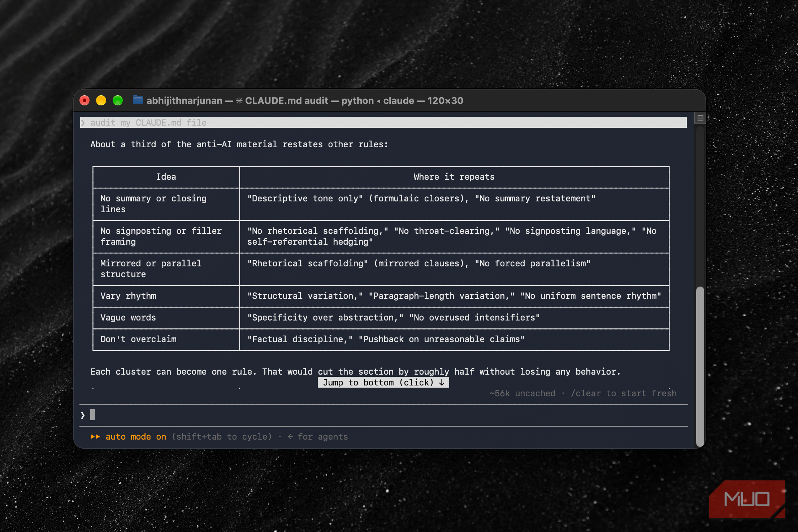The height and width of the screenshot is (532, 798).
Task: Click the terminal scrollback marker icon
Action: pyautogui.click(x=700, y=118)
